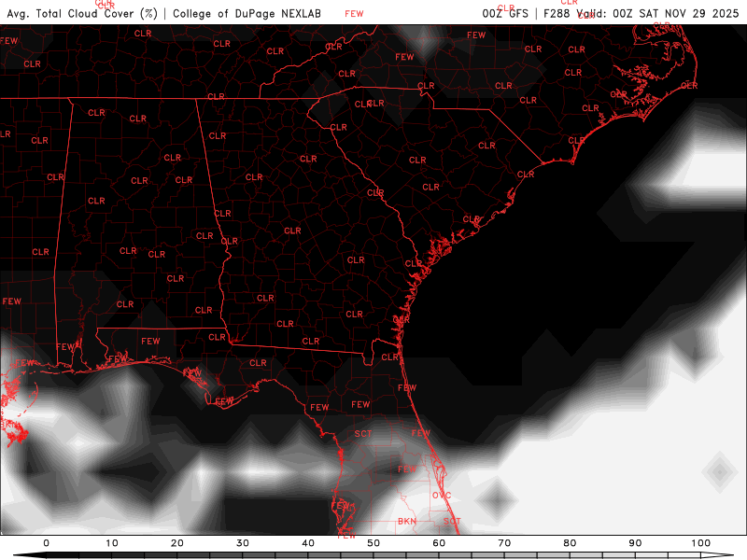Click the '50' value on the color scale
This screenshot has width=747, height=560.
(x=373, y=543)
